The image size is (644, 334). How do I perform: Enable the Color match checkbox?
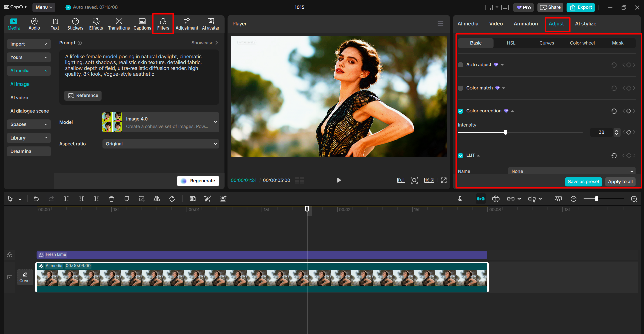pyautogui.click(x=461, y=88)
